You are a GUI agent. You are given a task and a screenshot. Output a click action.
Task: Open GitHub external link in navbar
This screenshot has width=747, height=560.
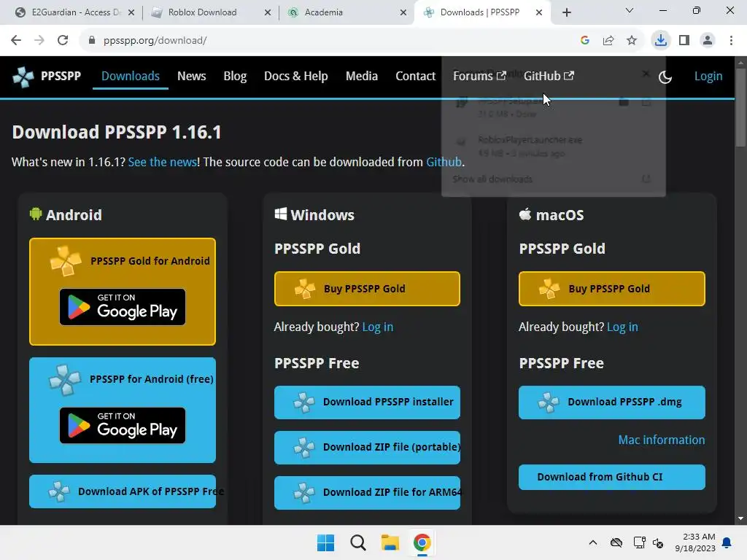click(x=549, y=76)
